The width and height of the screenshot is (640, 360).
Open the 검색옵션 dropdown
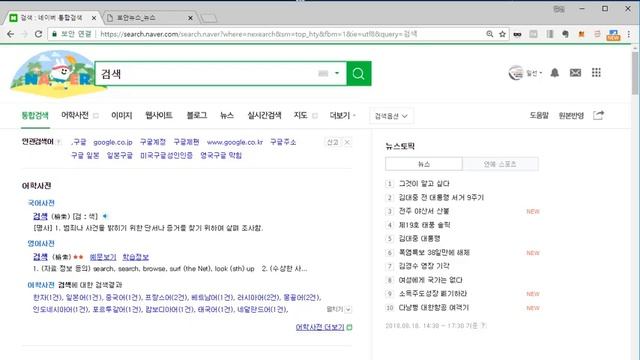tap(391, 116)
